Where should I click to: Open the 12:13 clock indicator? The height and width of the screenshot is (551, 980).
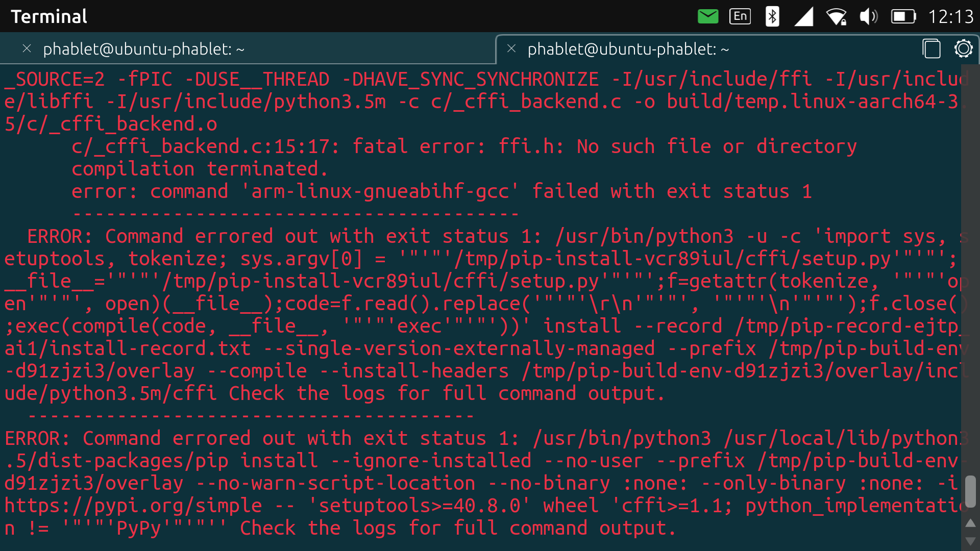pos(950,16)
